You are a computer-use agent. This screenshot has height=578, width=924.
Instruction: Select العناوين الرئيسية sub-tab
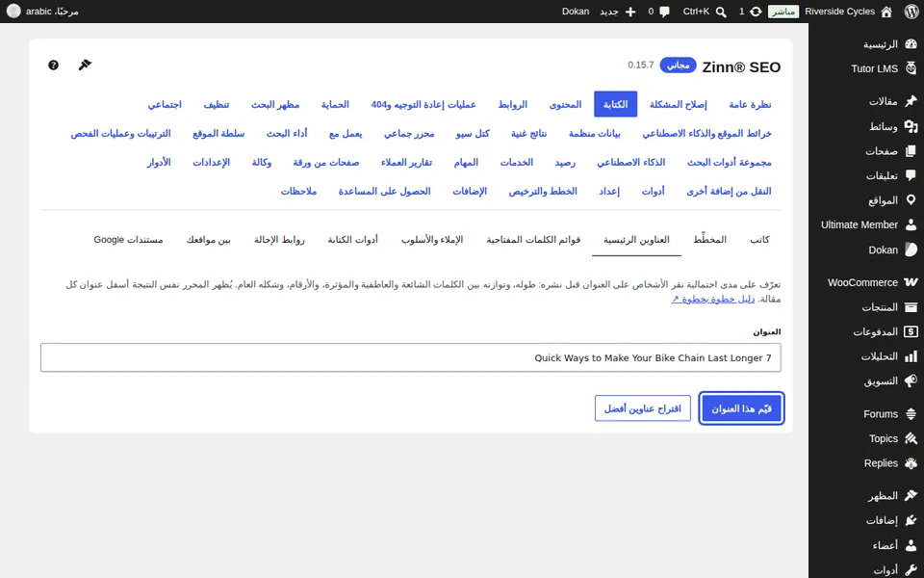coord(636,240)
